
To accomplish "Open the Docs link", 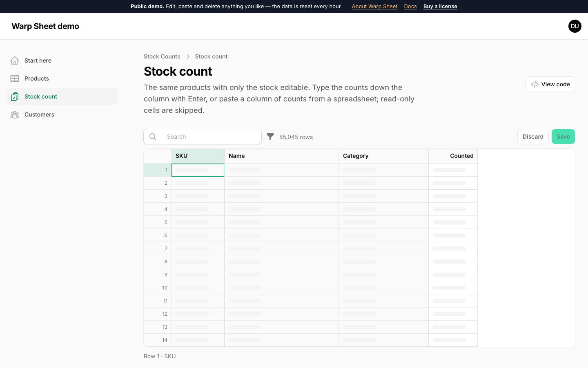I will click(410, 6).
